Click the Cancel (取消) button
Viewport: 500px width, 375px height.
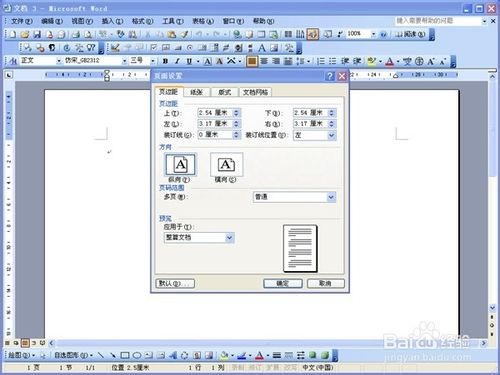click(x=325, y=283)
